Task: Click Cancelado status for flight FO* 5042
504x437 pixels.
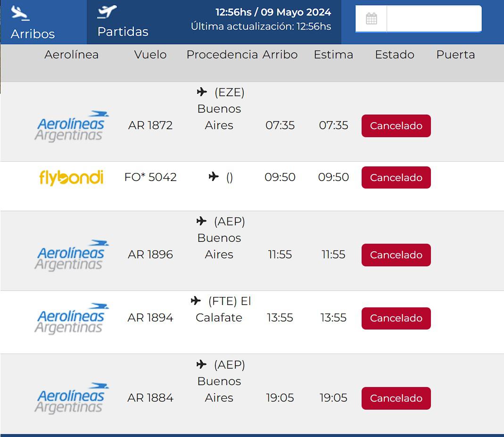Action: pos(396,178)
